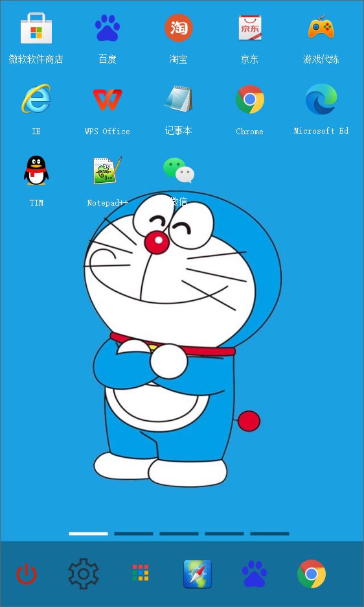
Task: Open the colorful app grid icon in dock
Action: pyautogui.click(x=141, y=573)
